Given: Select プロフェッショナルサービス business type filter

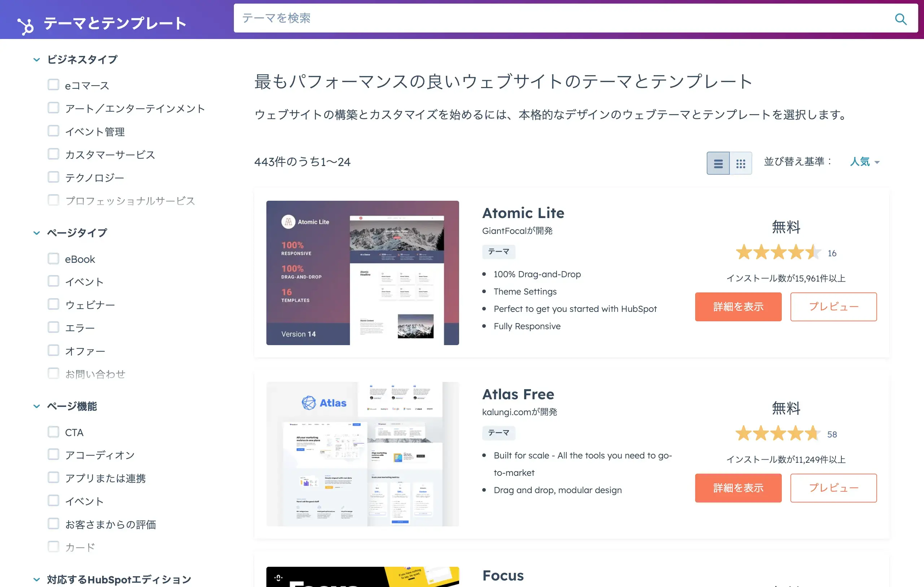Looking at the screenshot, I should [x=53, y=200].
